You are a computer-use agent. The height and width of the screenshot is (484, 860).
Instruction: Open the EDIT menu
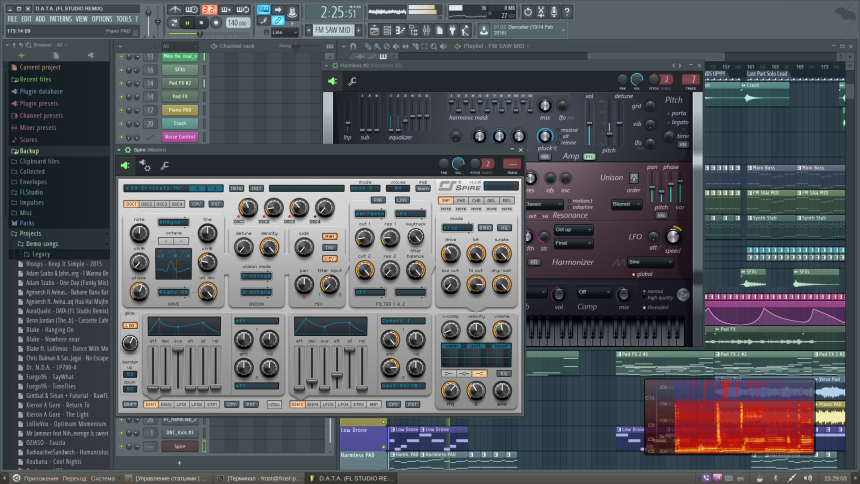click(26, 19)
